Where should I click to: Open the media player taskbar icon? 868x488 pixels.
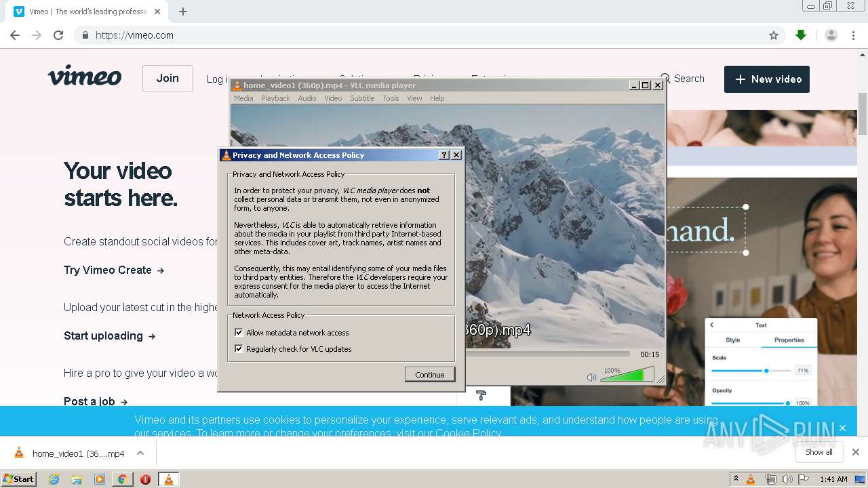(x=100, y=479)
